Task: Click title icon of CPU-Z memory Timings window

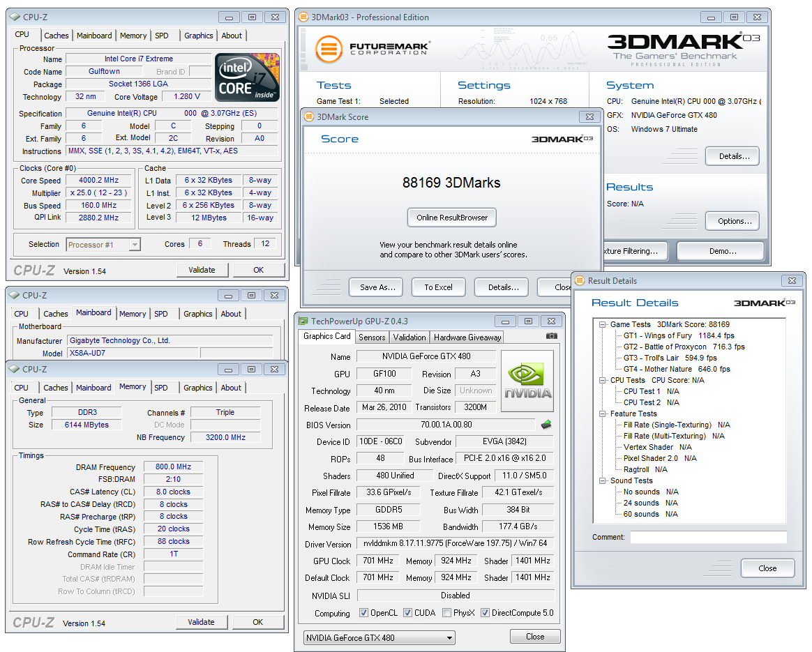Action: click(x=14, y=370)
